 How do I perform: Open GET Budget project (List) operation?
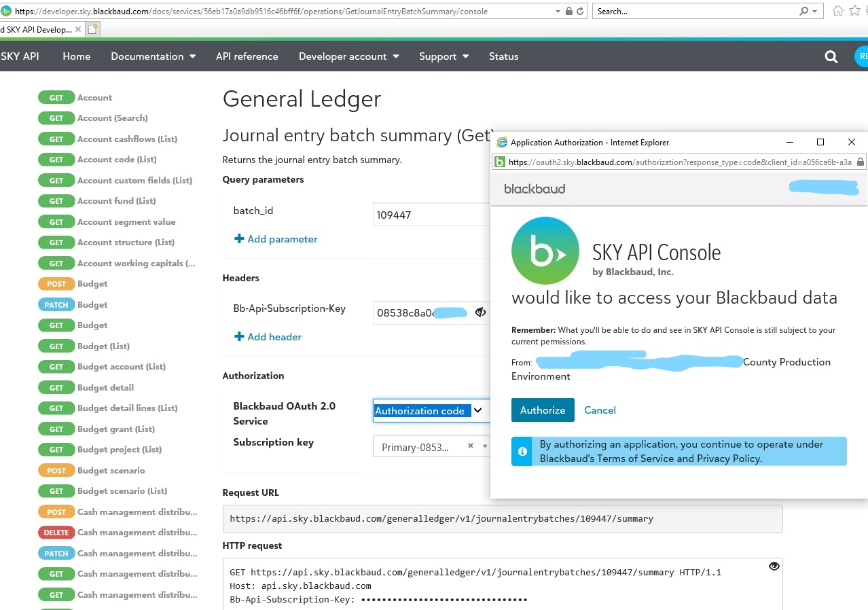tap(100, 450)
